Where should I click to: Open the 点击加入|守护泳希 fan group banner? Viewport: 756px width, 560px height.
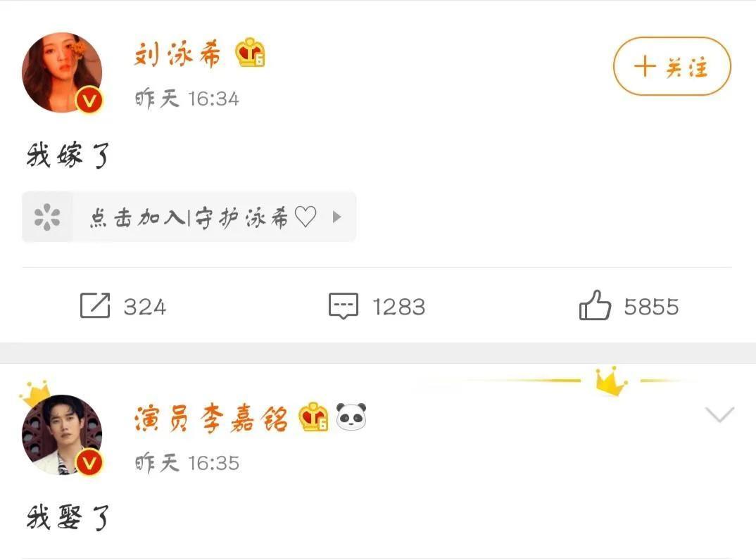pyautogui.click(x=189, y=217)
